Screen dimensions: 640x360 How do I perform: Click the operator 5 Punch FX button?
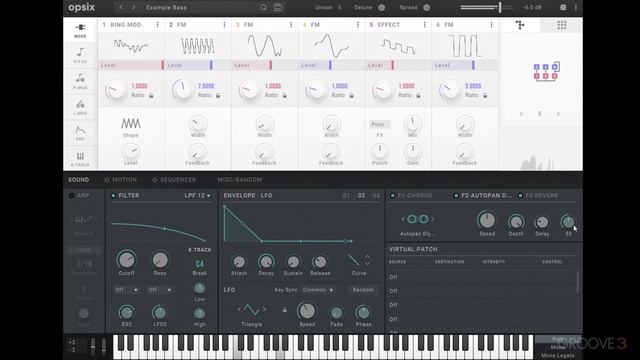[380, 124]
